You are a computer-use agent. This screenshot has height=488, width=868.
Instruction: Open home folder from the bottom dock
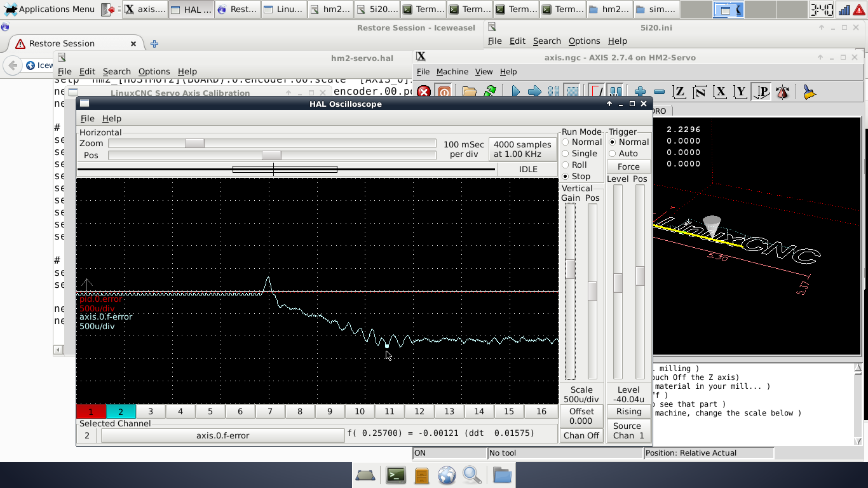tap(502, 475)
